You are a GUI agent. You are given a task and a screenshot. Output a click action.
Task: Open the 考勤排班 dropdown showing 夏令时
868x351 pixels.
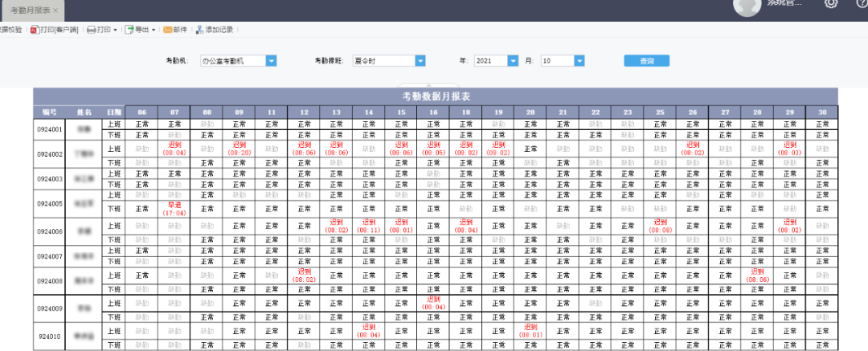[x=420, y=61]
